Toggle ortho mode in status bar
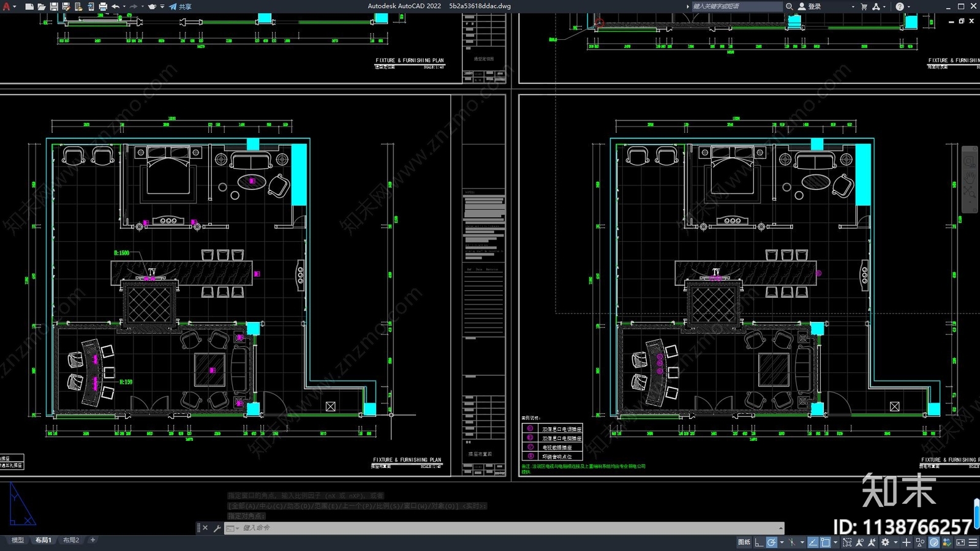 pos(759,542)
